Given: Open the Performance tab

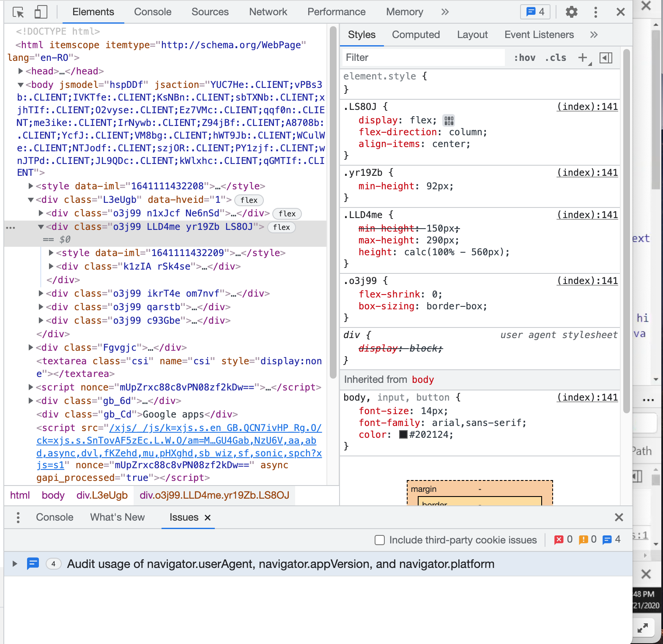Looking at the screenshot, I should [x=336, y=12].
